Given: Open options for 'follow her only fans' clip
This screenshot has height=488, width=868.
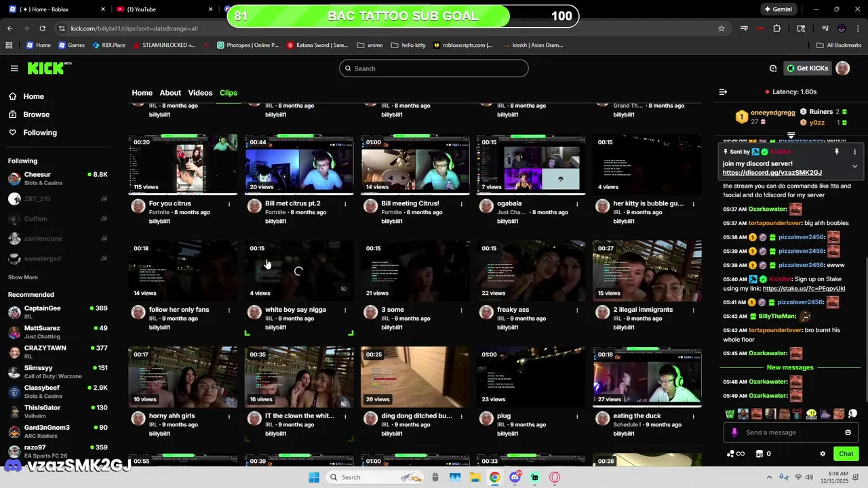Looking at the screenshot, I should (229, 310).
